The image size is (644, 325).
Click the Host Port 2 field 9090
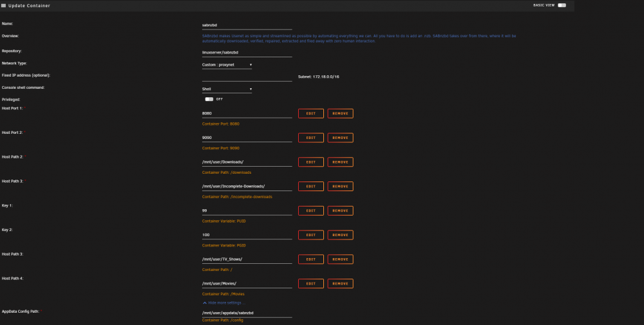point(247,138)
